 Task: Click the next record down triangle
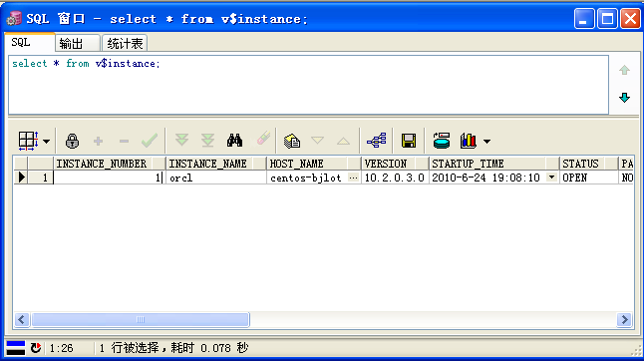(317, 141)
